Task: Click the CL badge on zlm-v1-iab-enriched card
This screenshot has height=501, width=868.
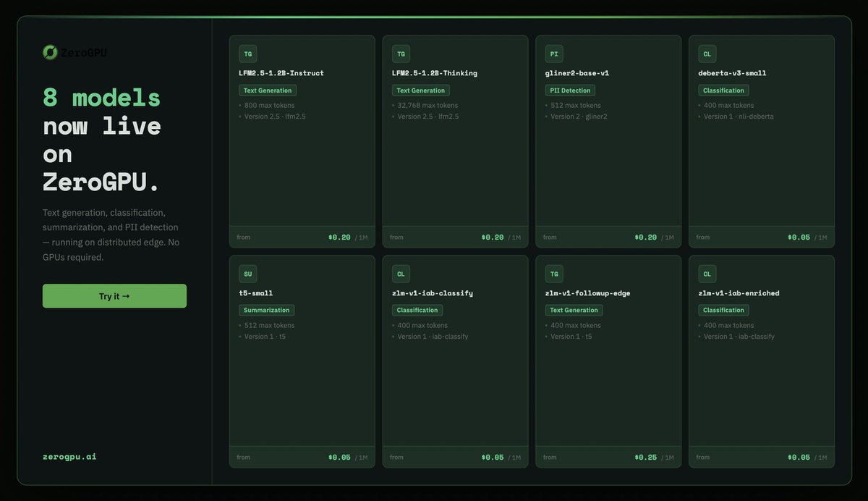Action: (707, 274)
